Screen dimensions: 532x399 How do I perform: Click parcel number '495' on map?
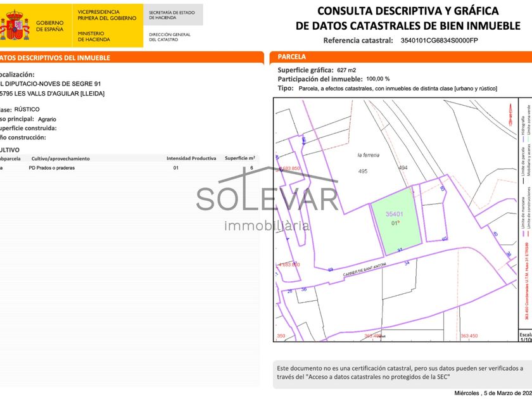363,172
